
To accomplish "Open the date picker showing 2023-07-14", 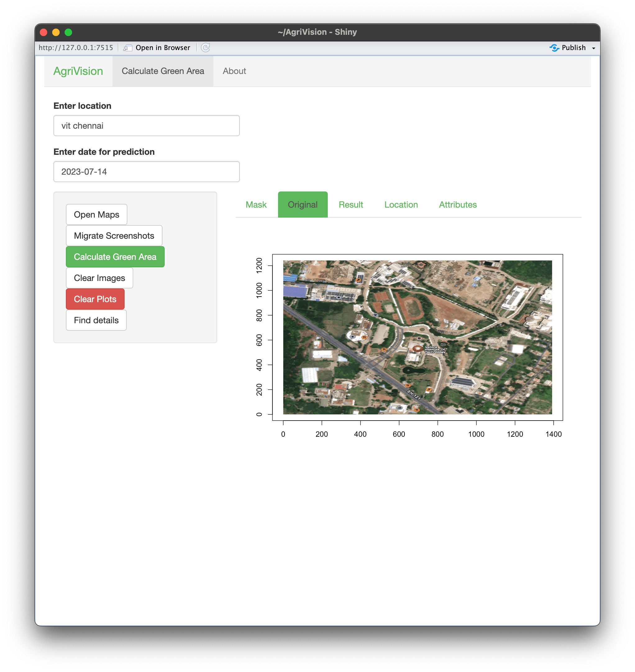I will tap(146, 172).
